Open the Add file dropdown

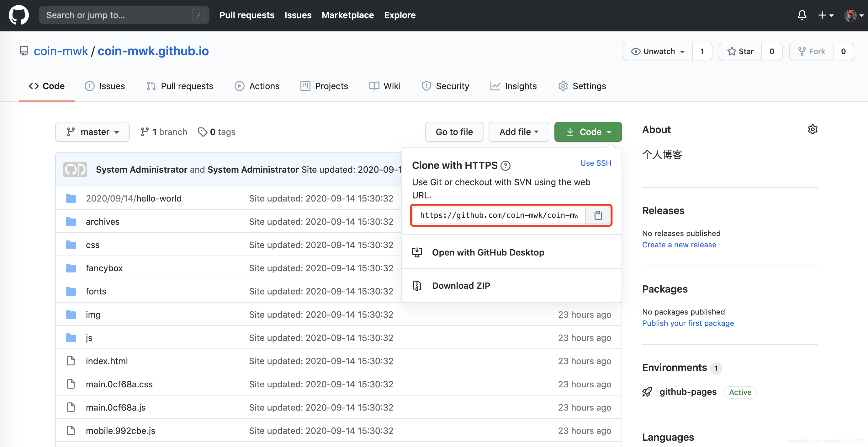pyautogui.click(x=519, y=132)
